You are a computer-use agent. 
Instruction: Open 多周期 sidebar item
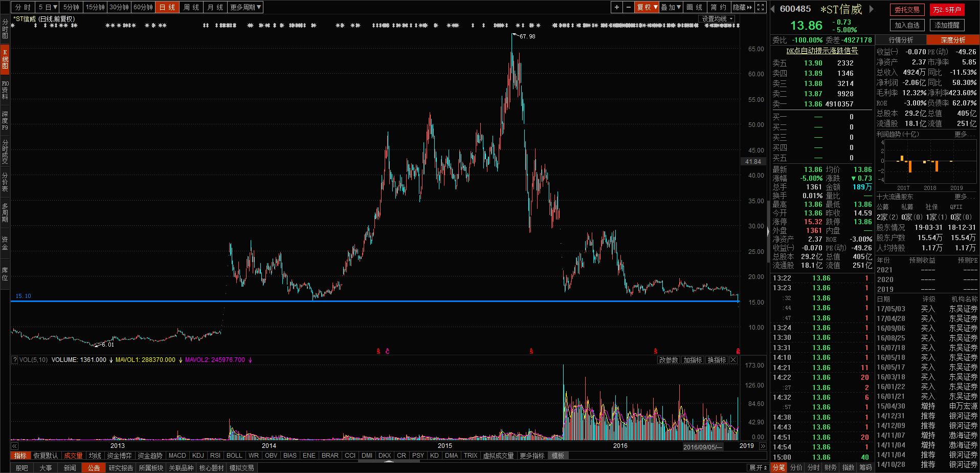[x=5, y=212]
